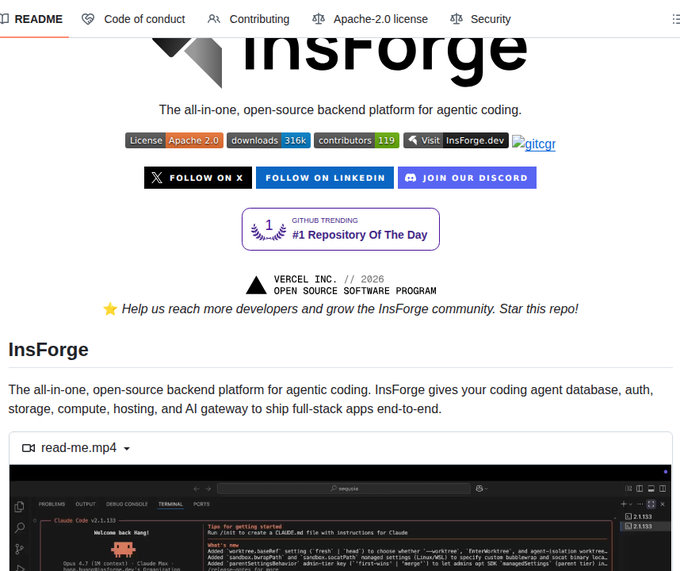The width and height of the screenshot is (680, 571).
Task: Click the star emoji before Help us reach
Action: [x=110, y=309]
